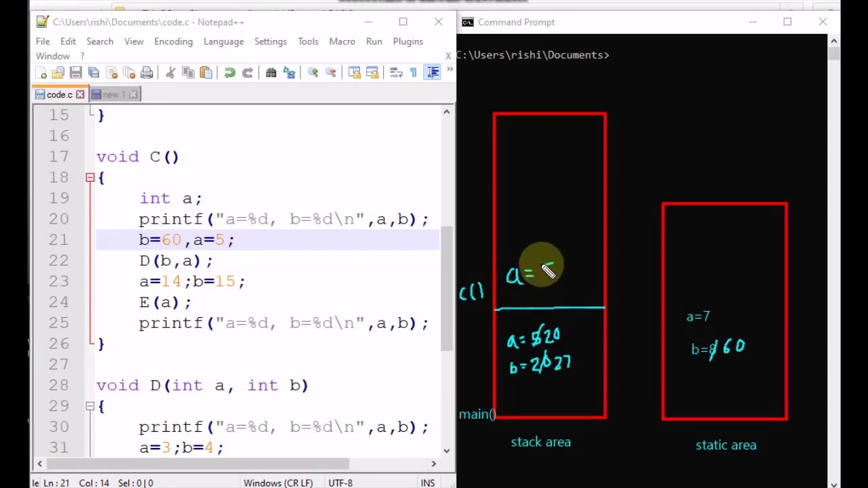
Task: Open the Settings menu
Action: [271, 41]
